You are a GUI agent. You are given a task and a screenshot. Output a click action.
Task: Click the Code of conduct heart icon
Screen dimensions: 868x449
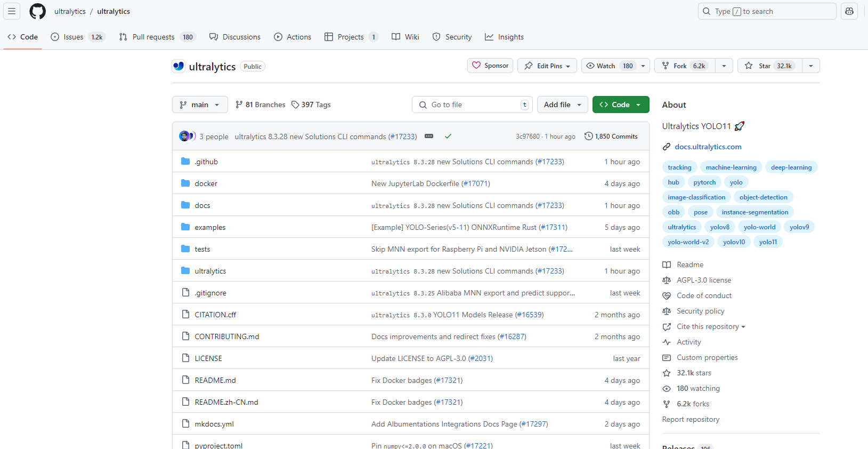pos(667,295)
